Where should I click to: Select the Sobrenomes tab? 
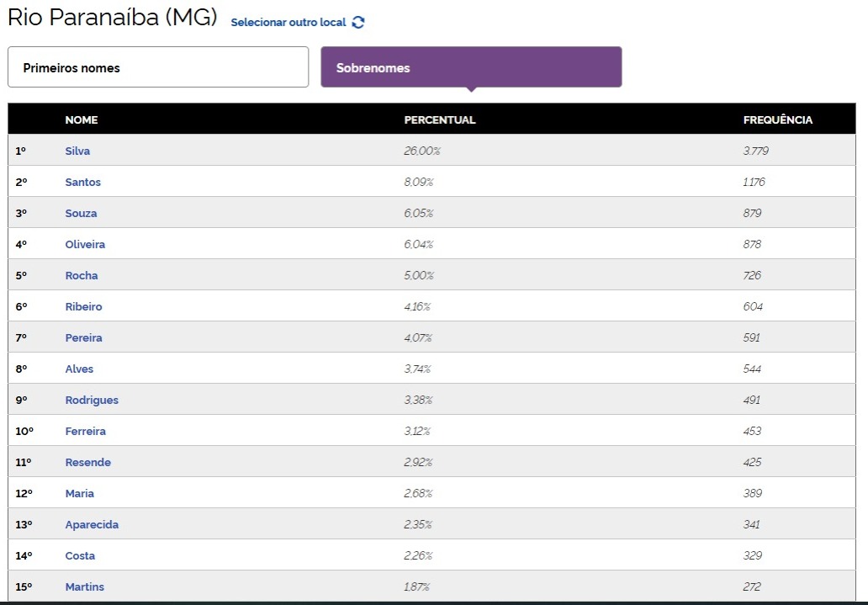pyautogui.click(x=471, y=67)
